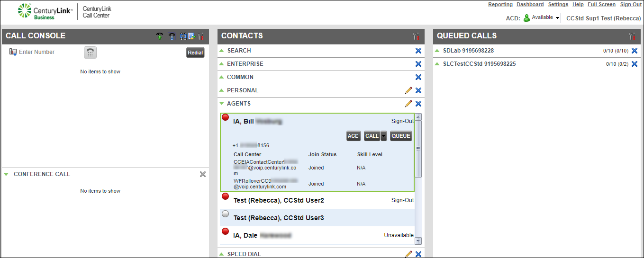Edit the Personal directory pencil icon

click(x=408, y=90)
